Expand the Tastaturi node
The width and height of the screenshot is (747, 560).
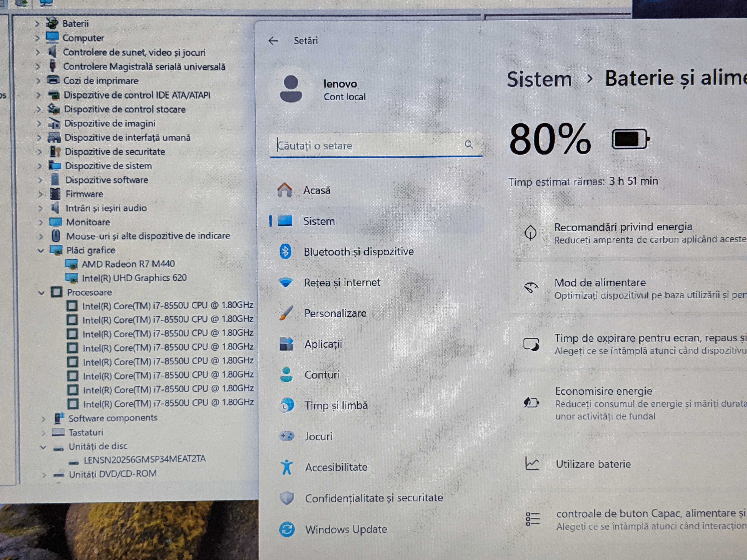point(44,433)
